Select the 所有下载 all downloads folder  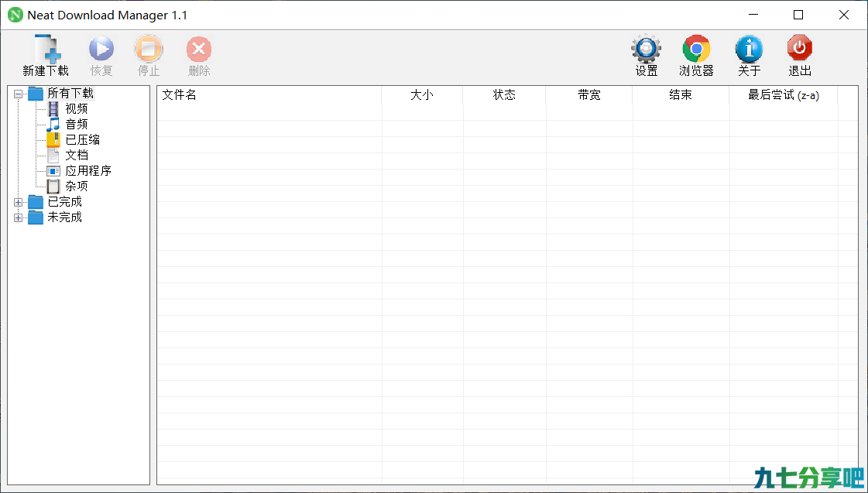click(x=71, y=94)
